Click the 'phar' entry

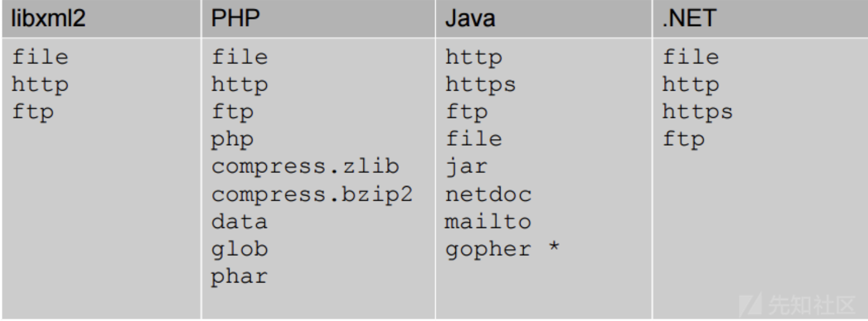coord(240,277)
